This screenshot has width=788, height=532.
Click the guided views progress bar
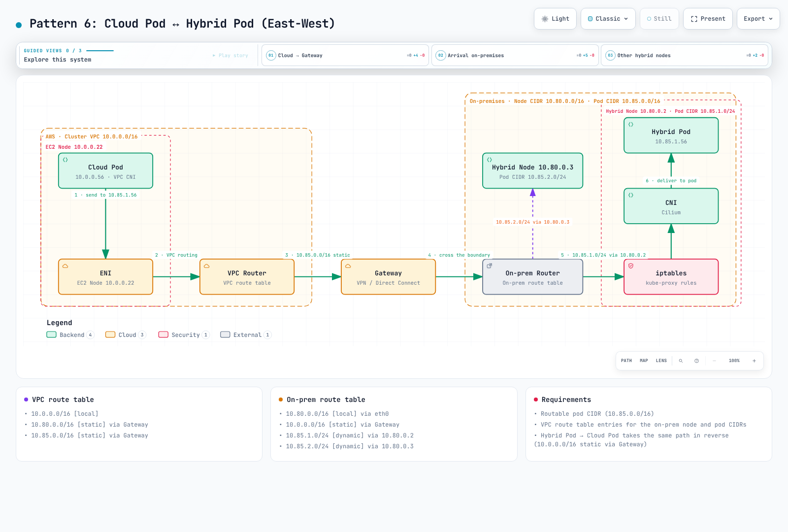(100, 51)
